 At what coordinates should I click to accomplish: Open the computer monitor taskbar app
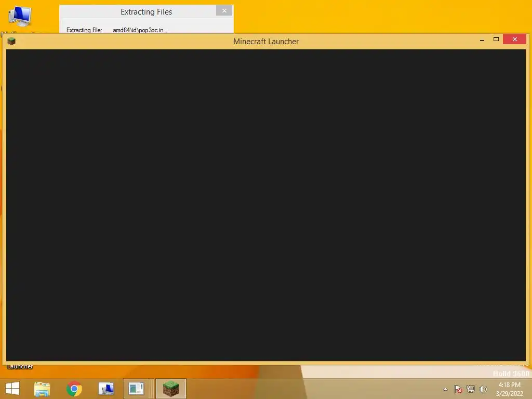pyautogui.click(x=106, y=389)
